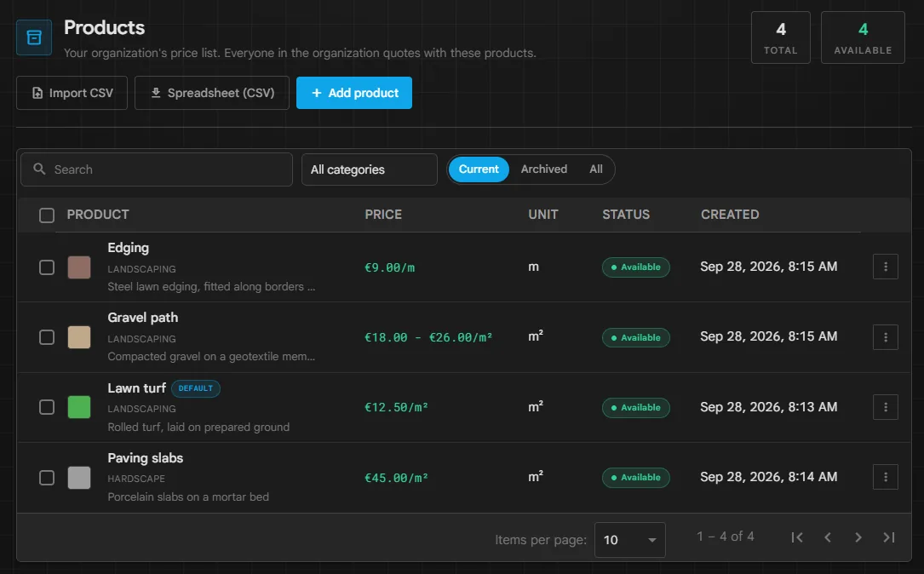924x574 pixels.
Task: Focus the Search input field
Action: click(157, 169)
